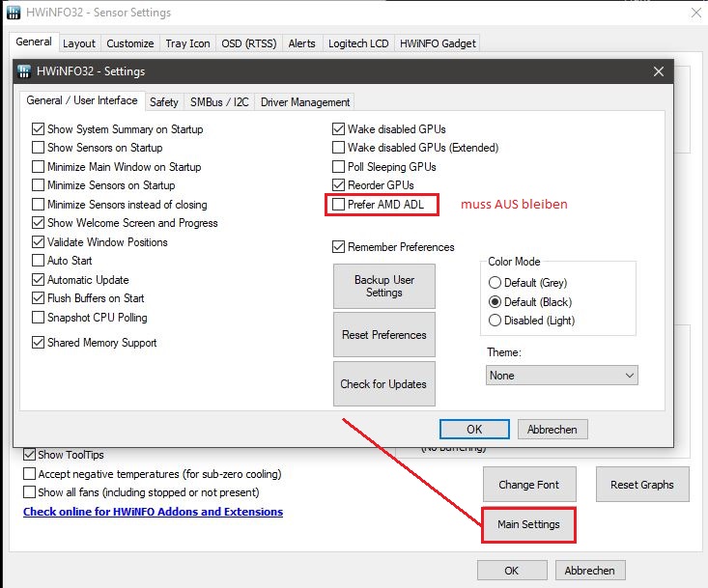Enable Minimize Main Window on Startup

point(38,166)
